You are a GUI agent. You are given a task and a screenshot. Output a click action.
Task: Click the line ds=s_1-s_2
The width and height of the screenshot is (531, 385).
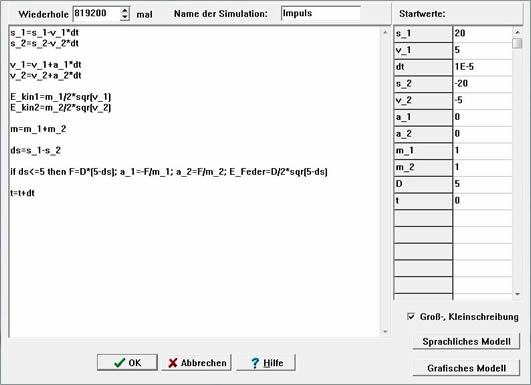tap(35, 150)
